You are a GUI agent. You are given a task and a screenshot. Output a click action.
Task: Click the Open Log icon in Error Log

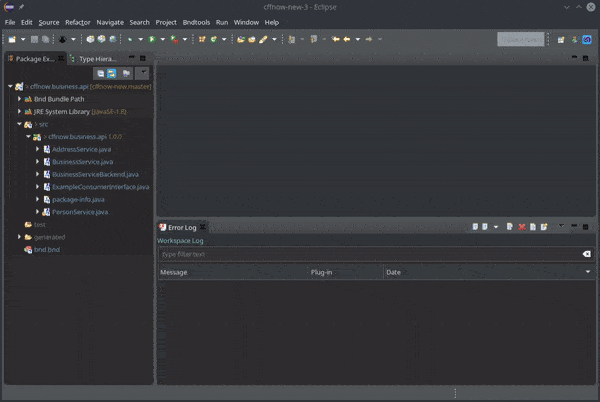533,227
